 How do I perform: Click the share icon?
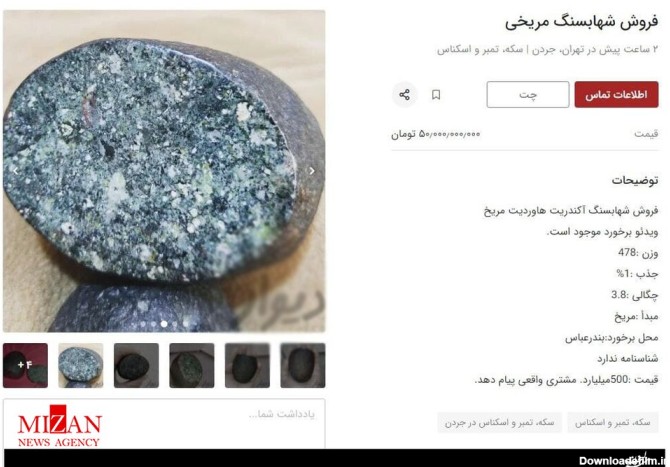point(404,94)
